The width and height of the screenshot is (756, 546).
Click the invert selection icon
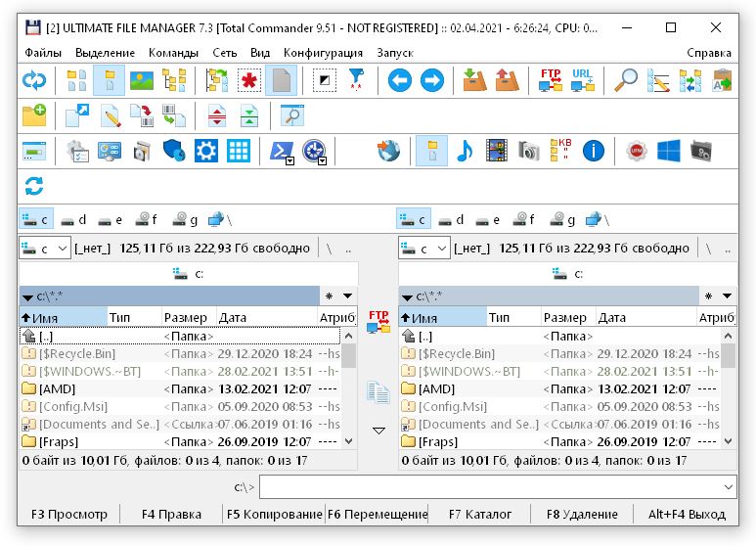[x=325, y=80]
